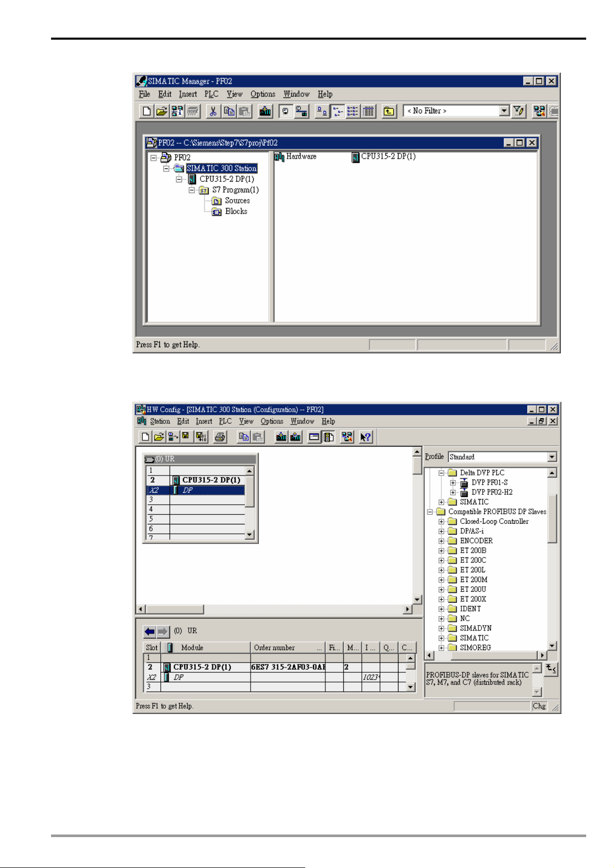Click station view horizontal scrollbar right arrow
The image size is (614, 868).
(407, 609)
